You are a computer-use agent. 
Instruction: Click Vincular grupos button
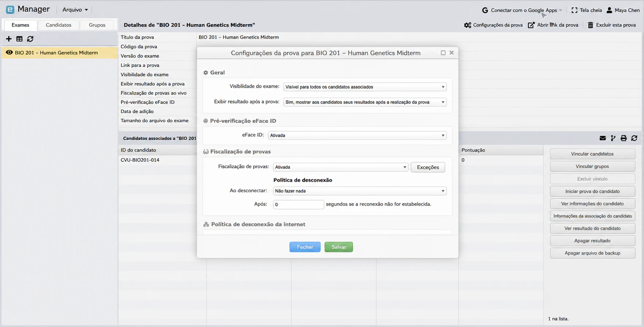tap(592, 166)
